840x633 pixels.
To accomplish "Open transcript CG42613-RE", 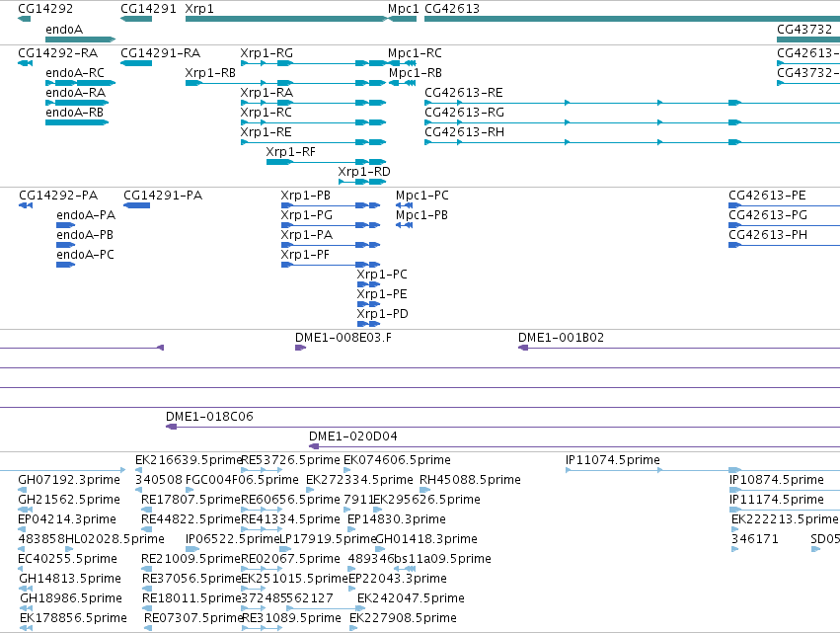I will pyautogui.click(x=464, y=93).
